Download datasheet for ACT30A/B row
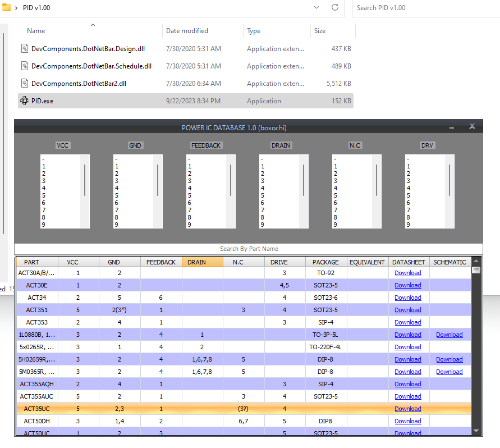The width and height of the screenshot is (500, 448). [408, 273]
